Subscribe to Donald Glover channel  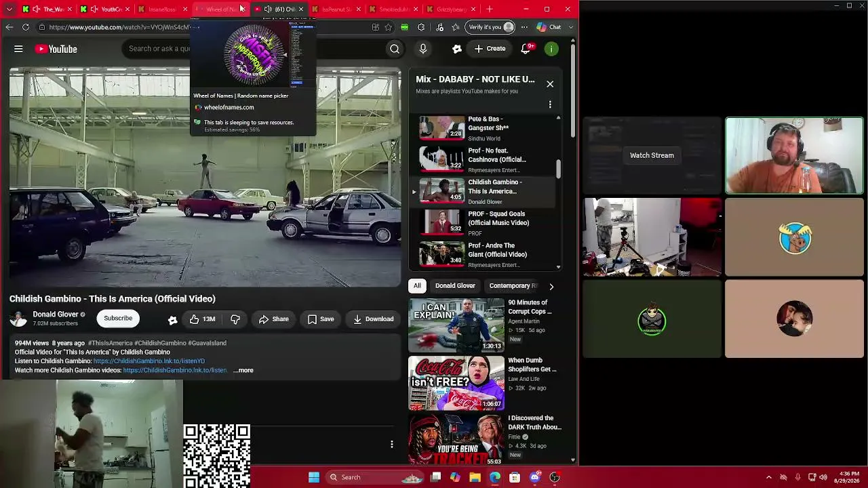click(118, 319)
